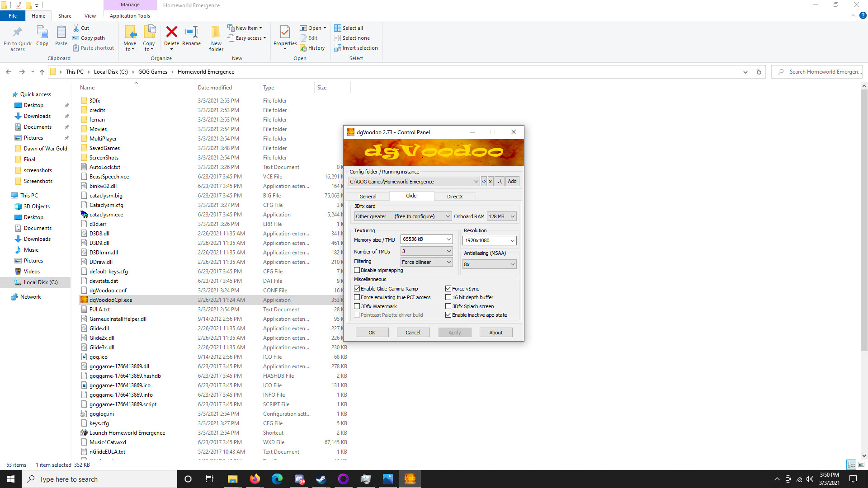Click the Windows Start button

(x=11, y=479)
